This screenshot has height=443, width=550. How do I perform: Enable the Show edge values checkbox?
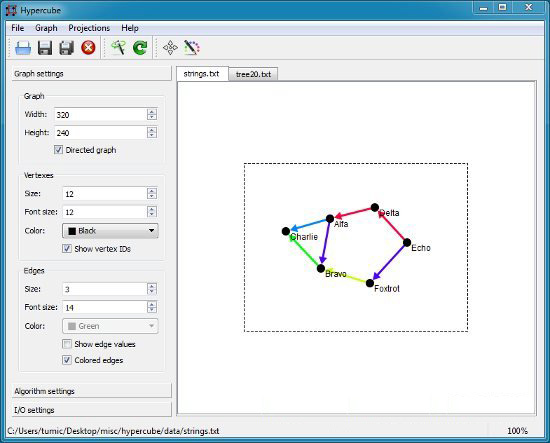(67, 344)
